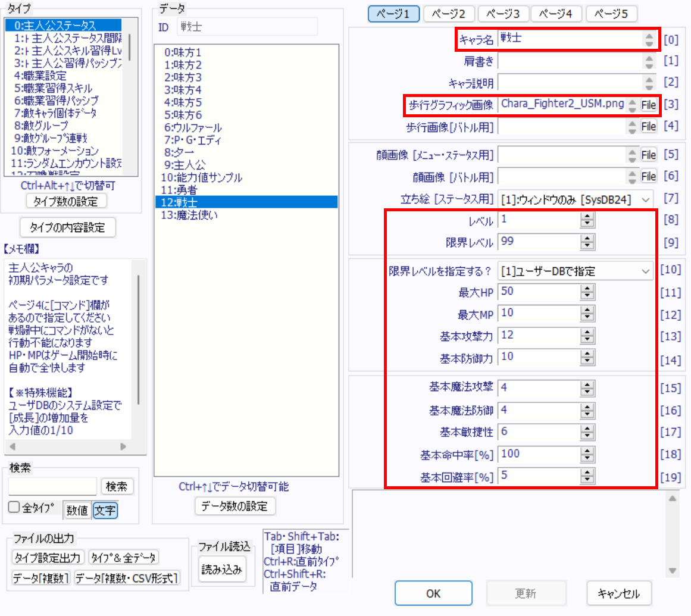Screen dimensions: 691x616
Task: Click spinner arrows on 最大HP field
Action: tap(587, 292)
